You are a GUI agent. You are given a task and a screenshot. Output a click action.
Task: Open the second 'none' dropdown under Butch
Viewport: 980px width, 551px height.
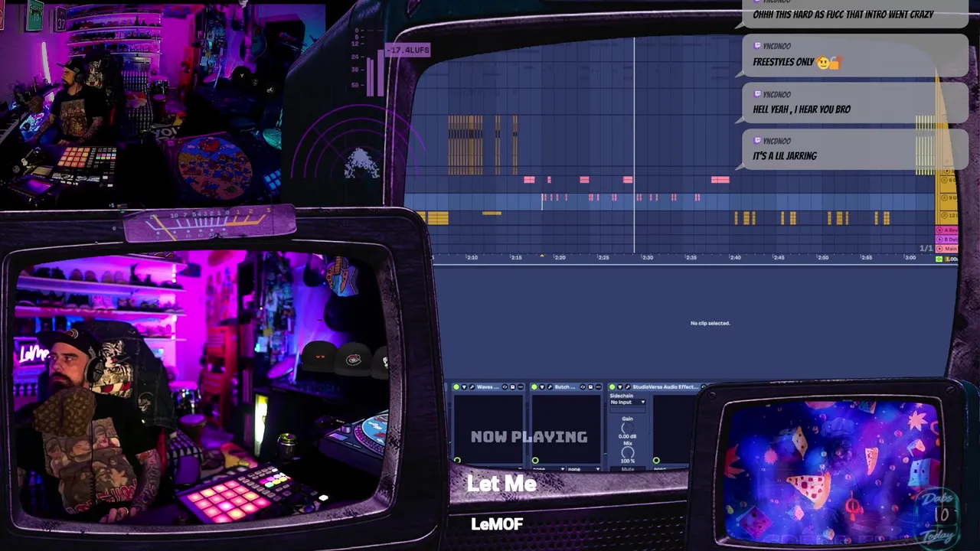pyautogui.click(x=584, y=469)
